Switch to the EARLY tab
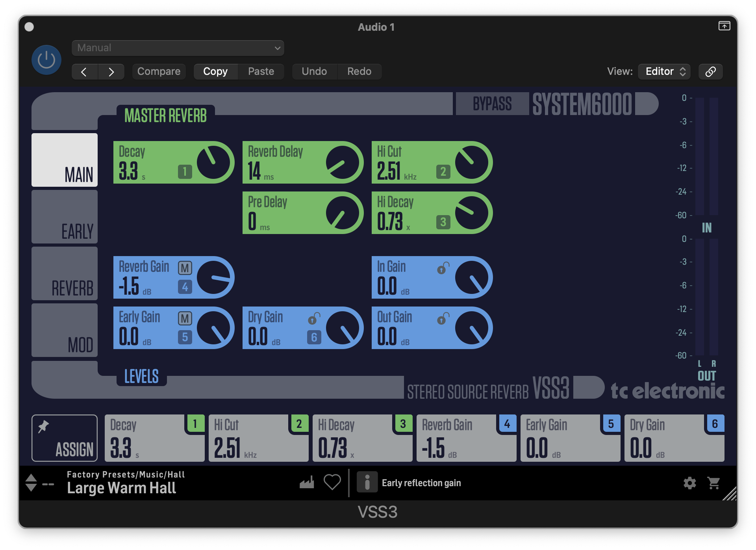This screenshot has width=756, height=550. pyautogui.click(x=64, y=217)
